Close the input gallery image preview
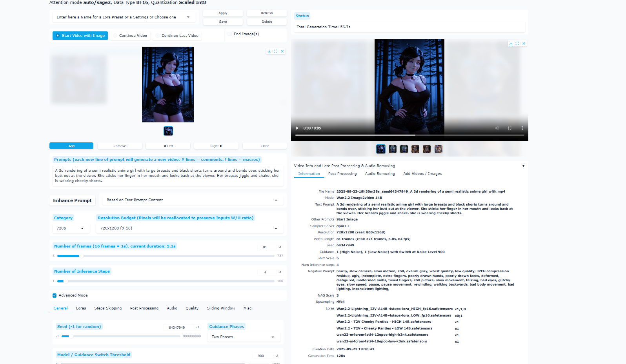 pos(282,51)
